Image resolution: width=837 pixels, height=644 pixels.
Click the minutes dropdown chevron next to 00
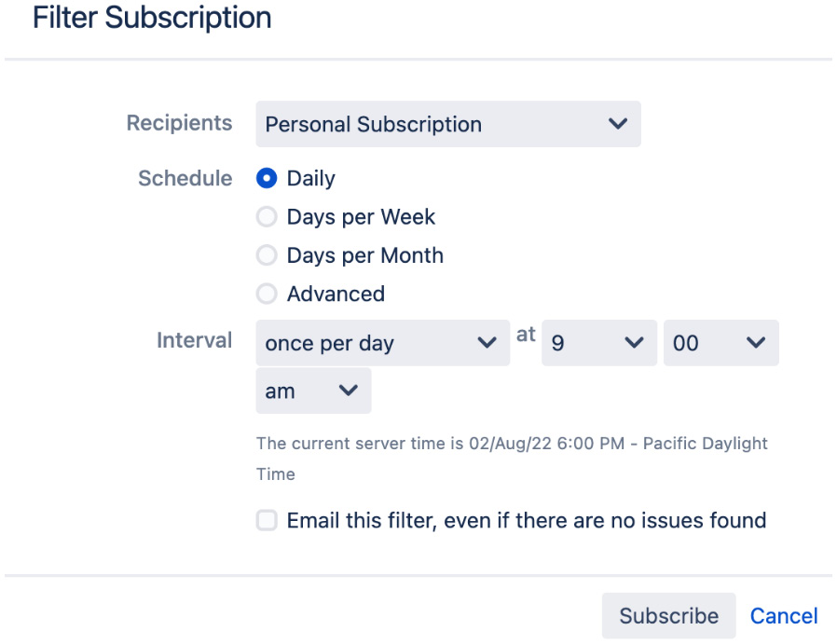(x=755, y=342)
